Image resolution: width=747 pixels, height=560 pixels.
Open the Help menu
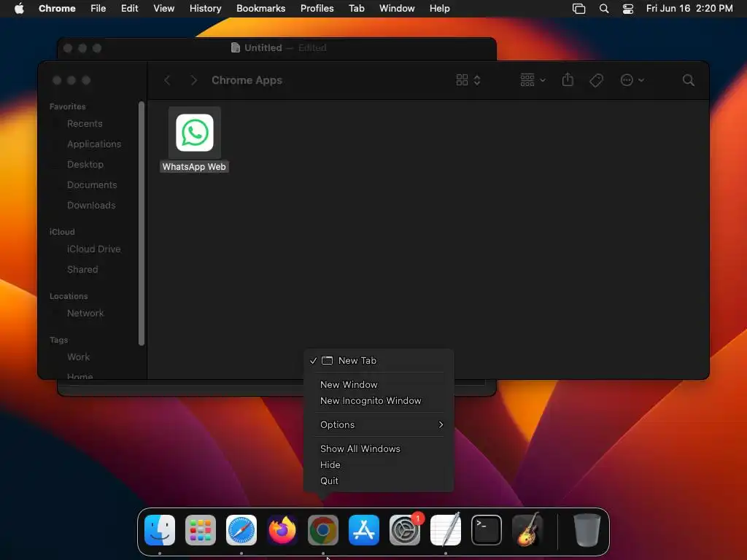439,9
